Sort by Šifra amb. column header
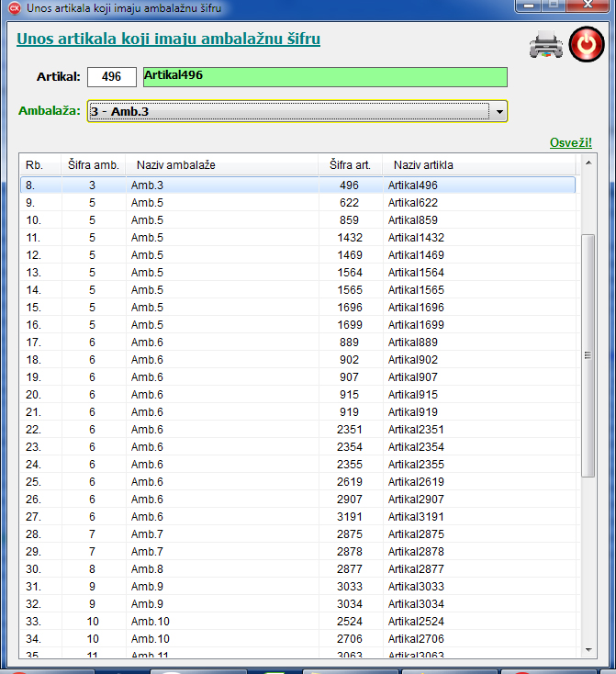Viewport: 616px width, 674px height. click(x=94, y=165)
